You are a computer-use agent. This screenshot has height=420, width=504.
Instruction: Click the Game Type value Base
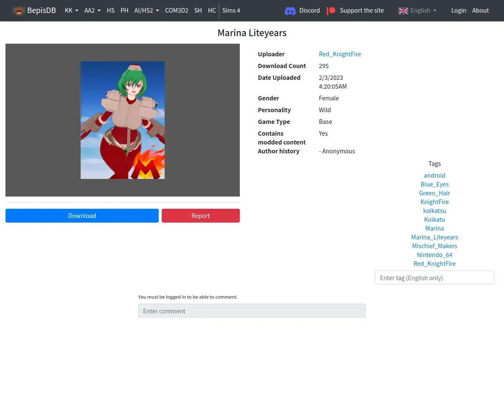click(325, 122)
